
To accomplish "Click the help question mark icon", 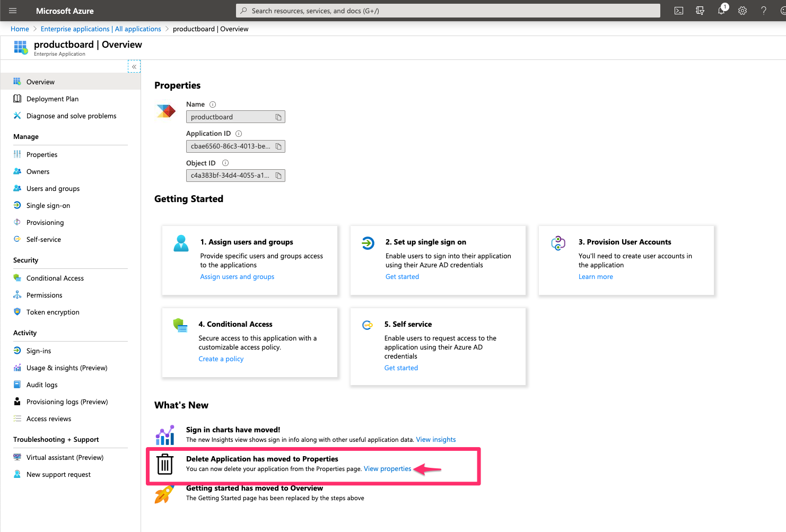I will coord(764,11).
